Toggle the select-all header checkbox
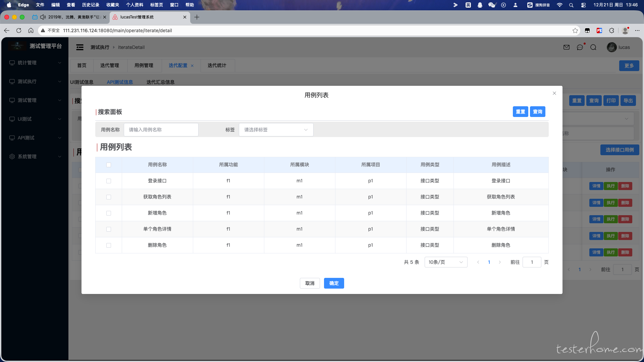644x362 pixels. (109, 165)
